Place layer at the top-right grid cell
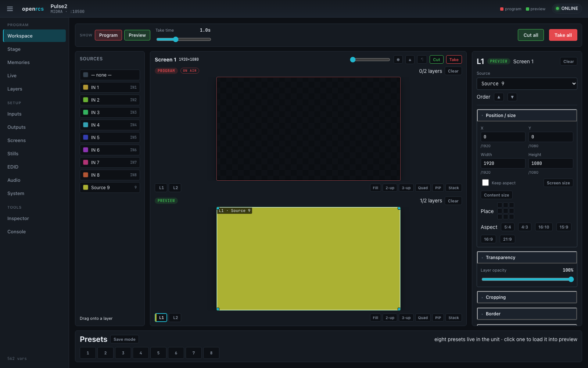The height and width of the screenshot is (368, 588). tap(512, 205)
